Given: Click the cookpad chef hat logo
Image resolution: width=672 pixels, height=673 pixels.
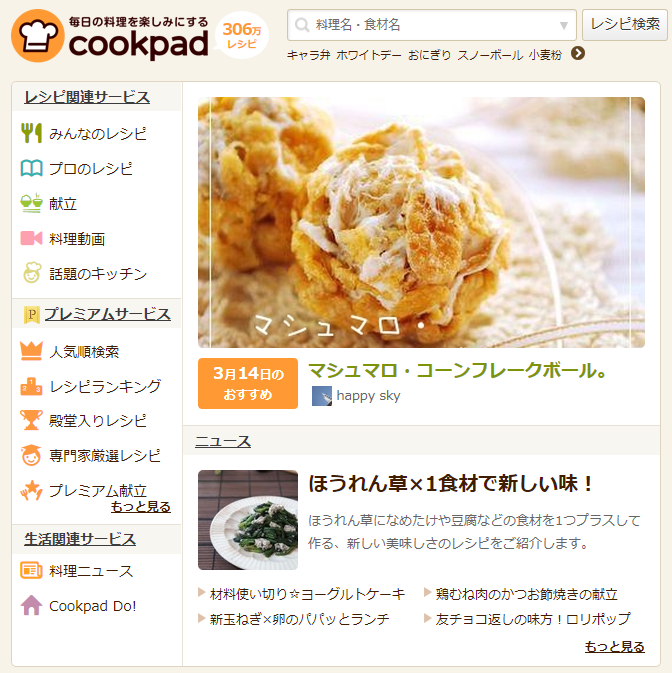Looking at the screenshot, I should [38, 36].
